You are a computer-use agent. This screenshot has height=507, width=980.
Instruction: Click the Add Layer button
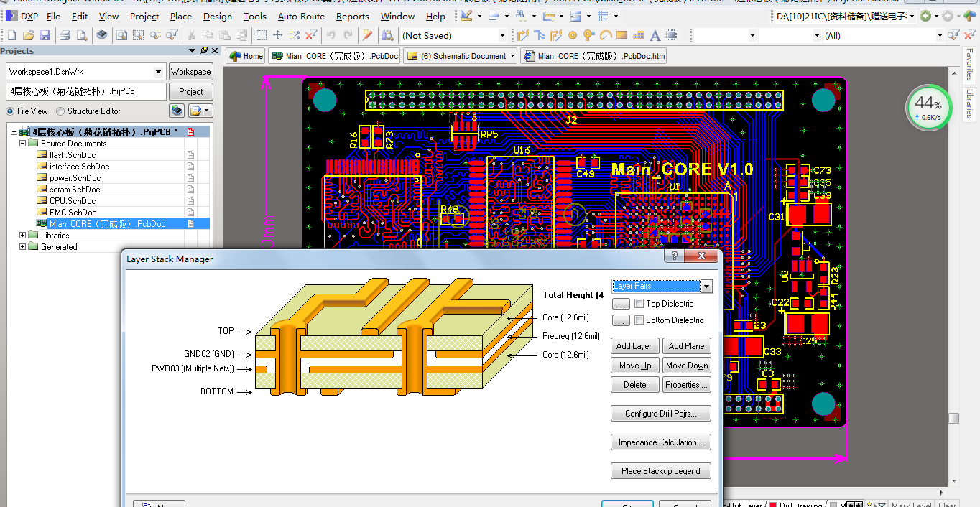point(634,346)
